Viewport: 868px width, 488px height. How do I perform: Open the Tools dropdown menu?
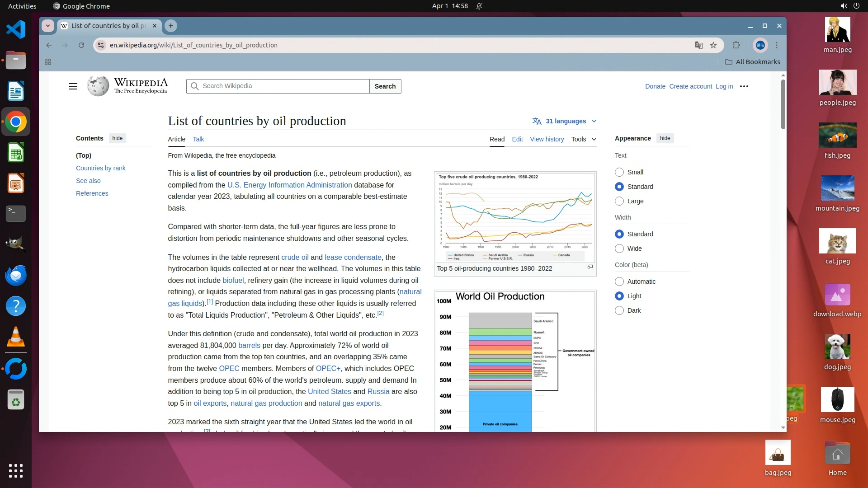583,139
